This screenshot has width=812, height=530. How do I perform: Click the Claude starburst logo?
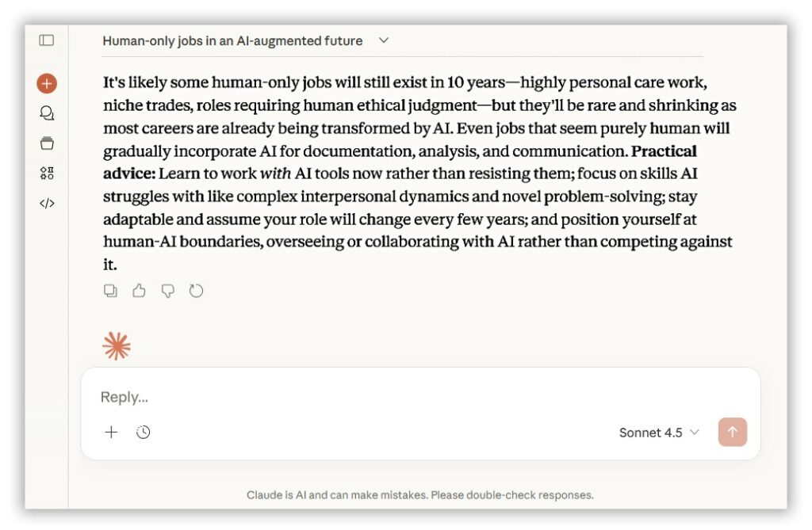tap(117, 345)
